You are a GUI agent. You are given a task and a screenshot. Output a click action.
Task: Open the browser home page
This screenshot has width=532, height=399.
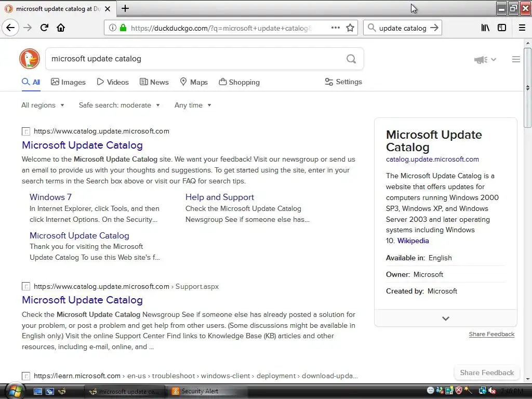61,28
